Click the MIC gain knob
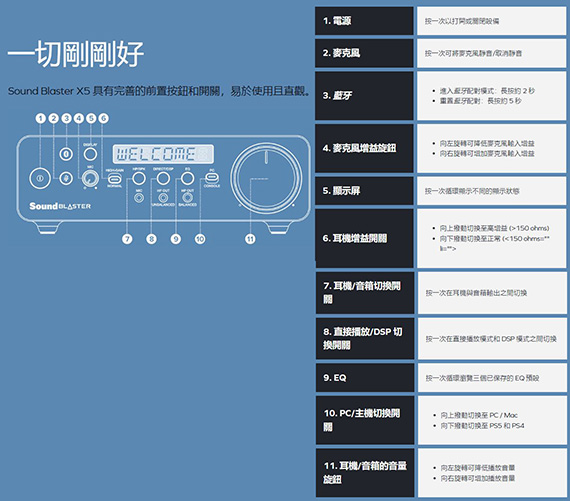The width and height of the screenshot is (570, 501). (90, 179)
